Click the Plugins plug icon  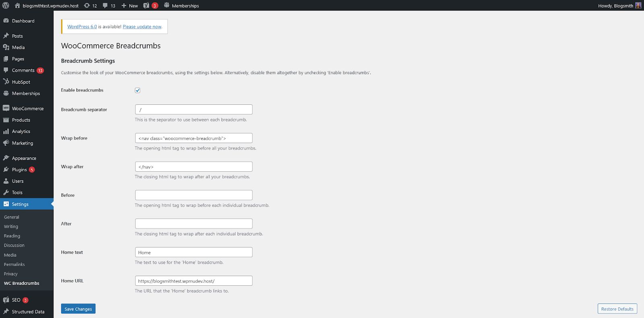6,169
